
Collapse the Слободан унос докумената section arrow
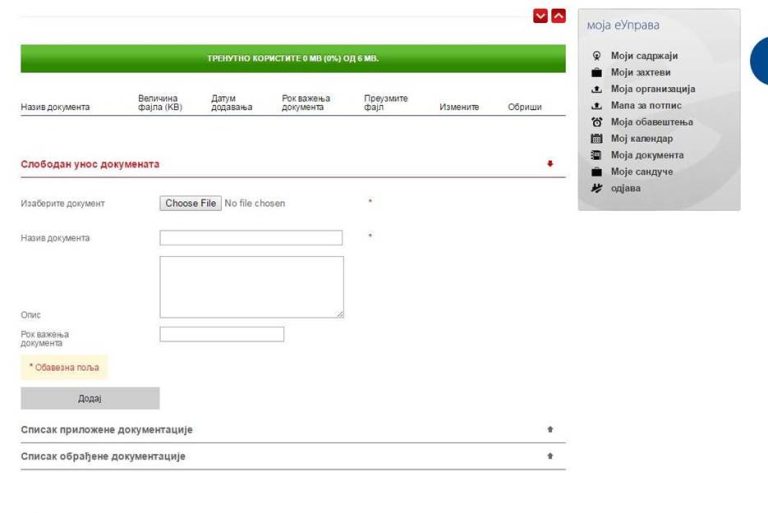[x=550, y=164]
